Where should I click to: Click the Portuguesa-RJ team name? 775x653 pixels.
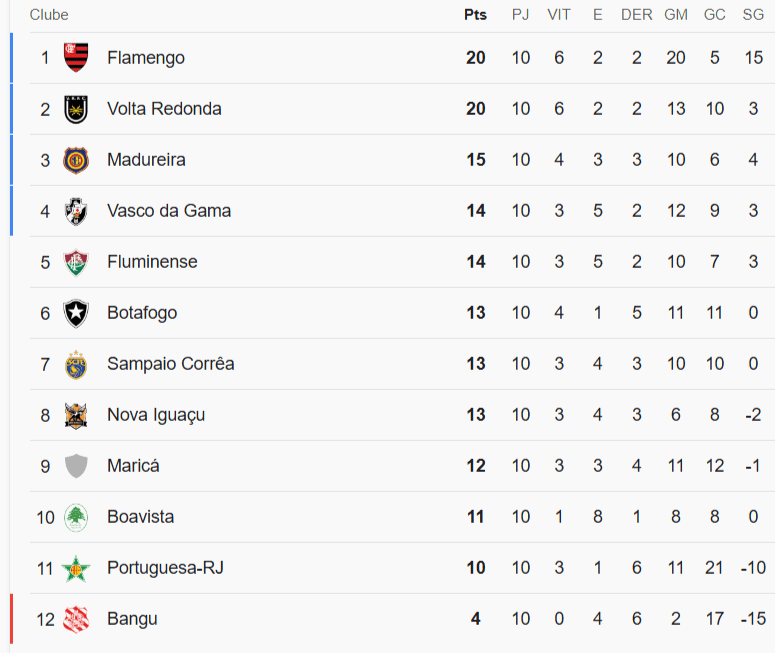[x=166, y=568]
